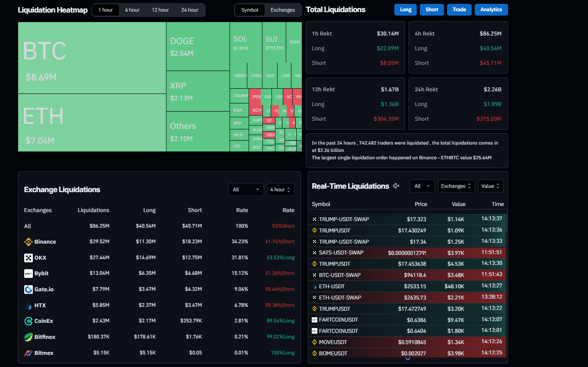588x367 pixels.
Task: Open the 4 hour timeframe dropdown
Action: click(281, 190)
